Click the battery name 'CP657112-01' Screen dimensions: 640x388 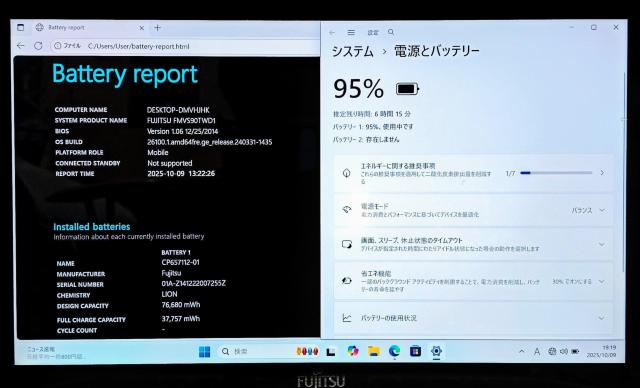pyautogui.click(x=180, y=262)
